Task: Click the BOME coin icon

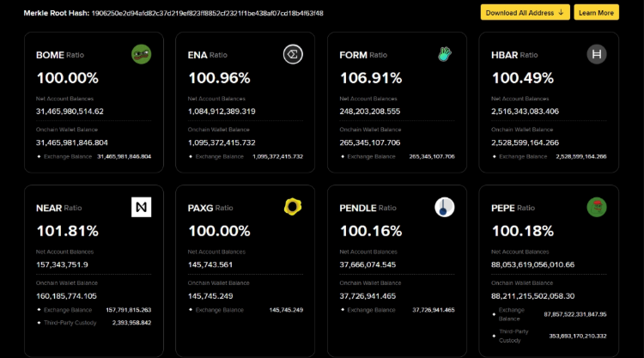Action: (x=142, y=55)
